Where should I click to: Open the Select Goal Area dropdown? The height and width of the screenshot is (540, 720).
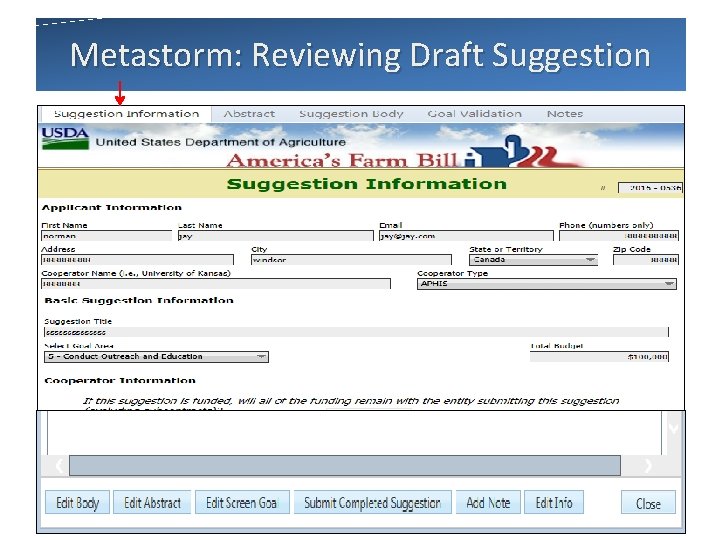[156, 357]
